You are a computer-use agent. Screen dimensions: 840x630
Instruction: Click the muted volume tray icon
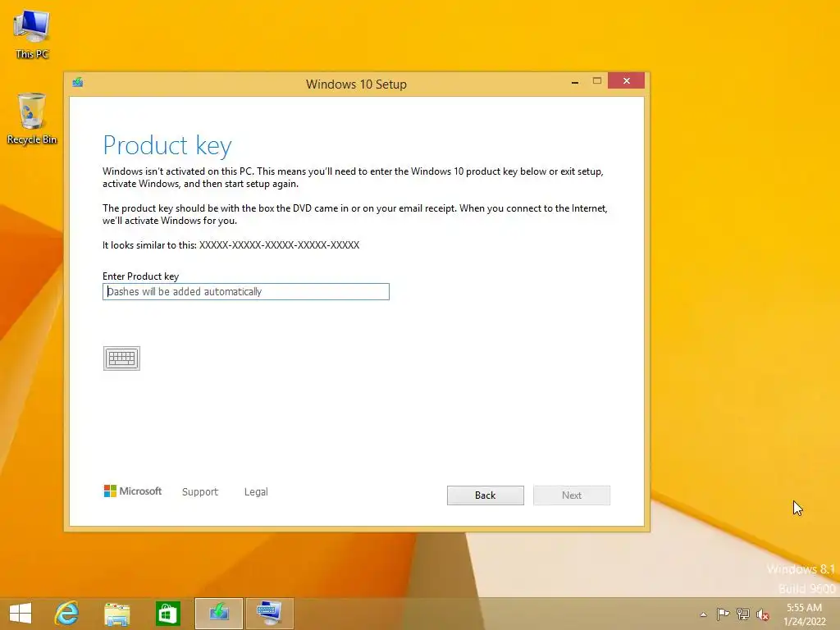(762, 614)
